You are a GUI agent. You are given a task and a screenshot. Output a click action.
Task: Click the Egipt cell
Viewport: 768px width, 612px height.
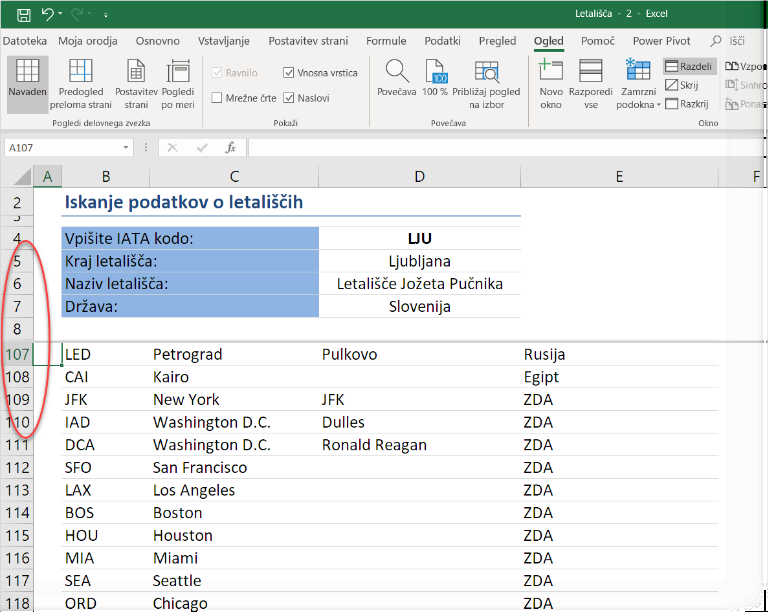click(620, 377)
